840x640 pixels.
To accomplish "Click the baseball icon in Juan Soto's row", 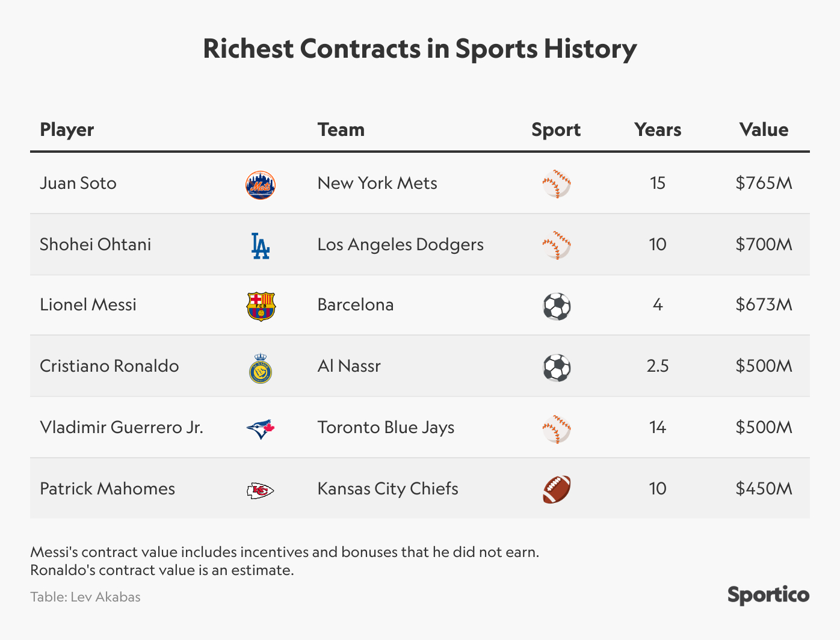I will click(x=557, y=184).
